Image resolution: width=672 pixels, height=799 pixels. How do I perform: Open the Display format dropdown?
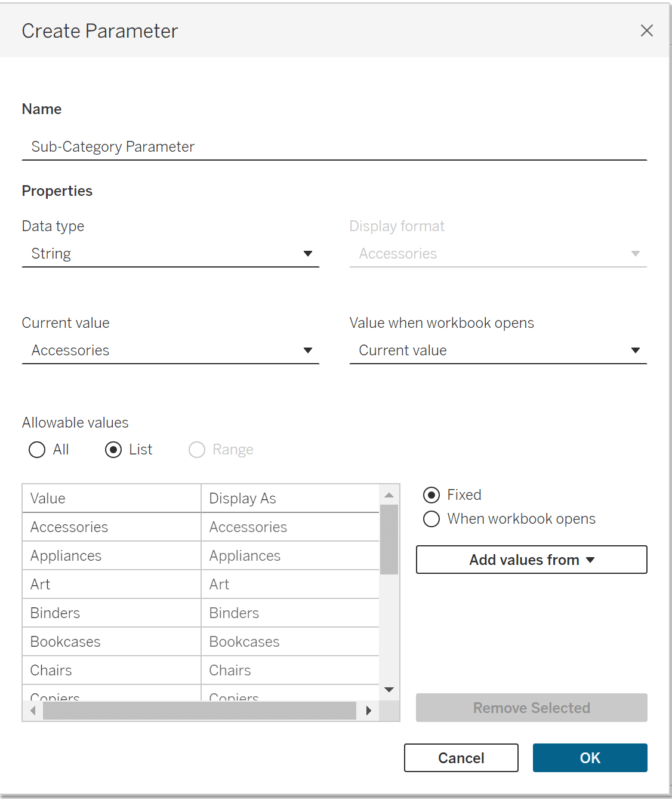pos(498,254)
